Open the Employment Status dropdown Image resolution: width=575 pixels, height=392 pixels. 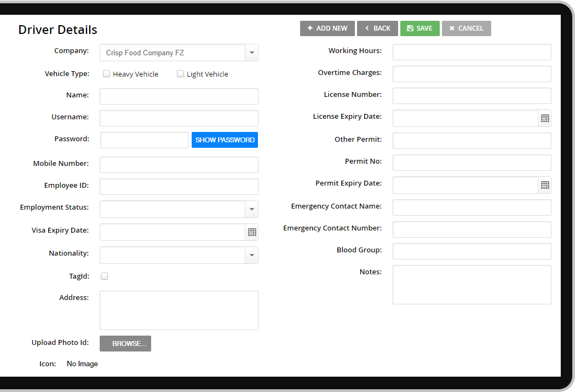(251, 209)
